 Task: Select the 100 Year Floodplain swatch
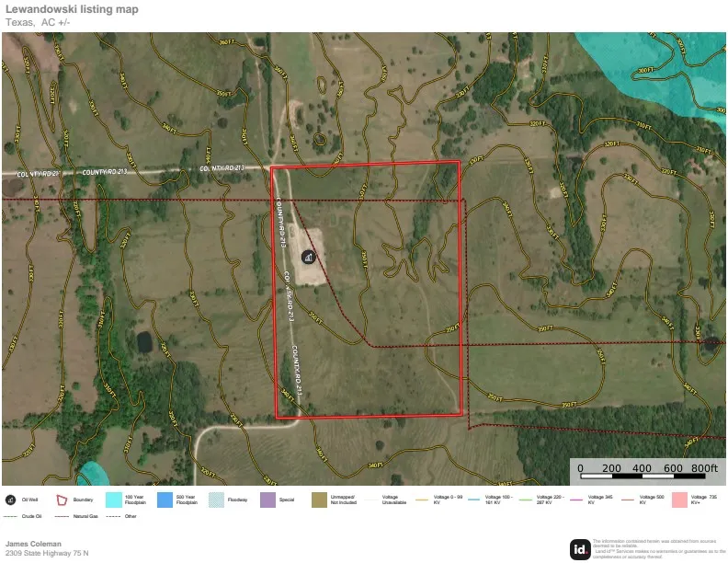113,500
